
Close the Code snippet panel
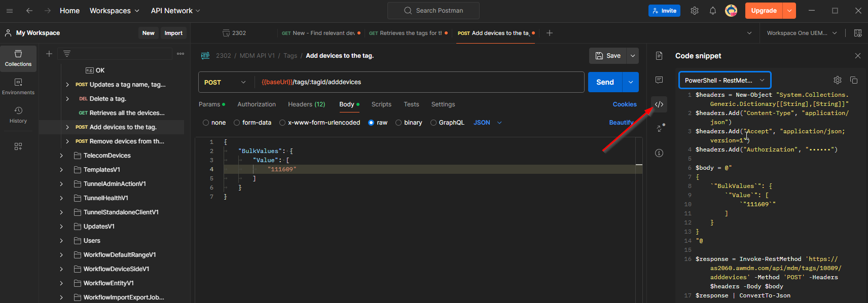(x=858, y=56)
